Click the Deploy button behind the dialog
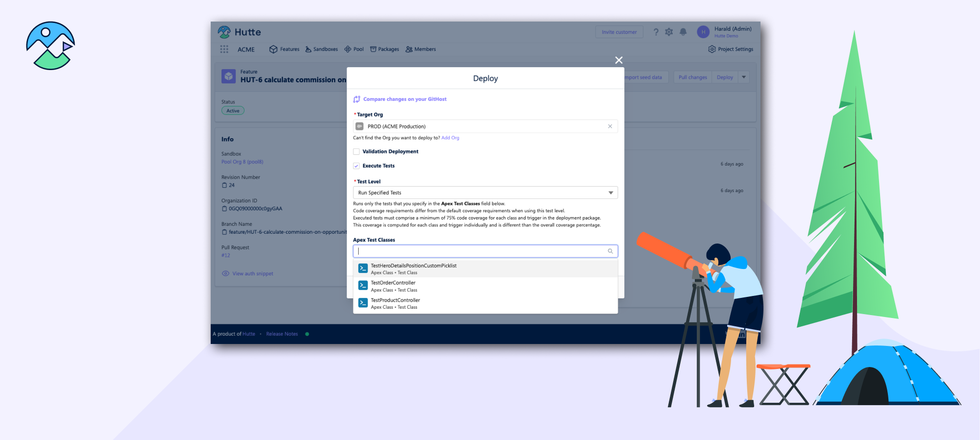 point(725,77)
